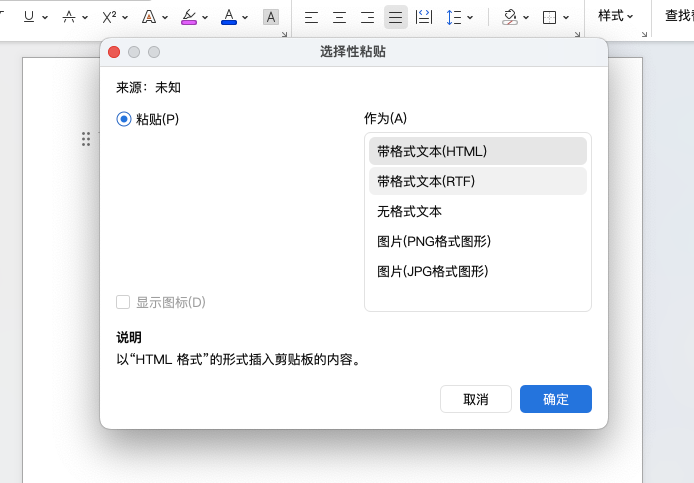The height and width of the screenshot is (483, 694).
Task: Open text effects dropdown arrow
Action: tap(165, 18)
